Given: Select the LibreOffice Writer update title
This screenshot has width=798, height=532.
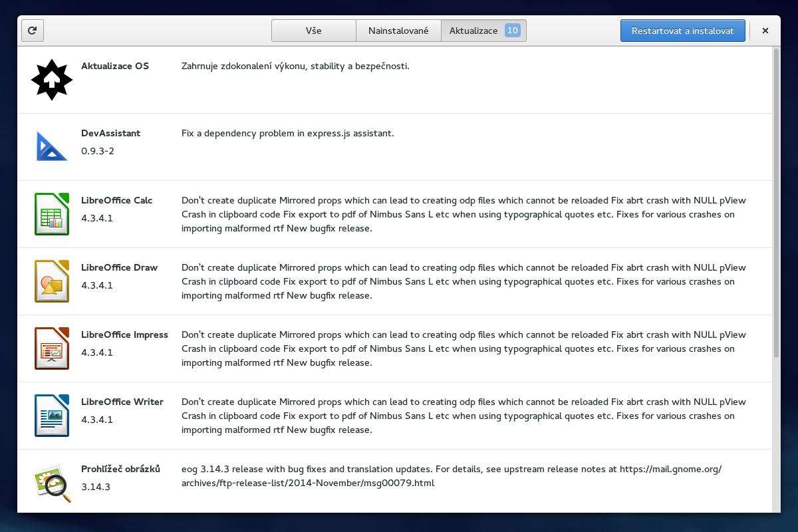Looking at the screenshot, I should tap(122, 402).
